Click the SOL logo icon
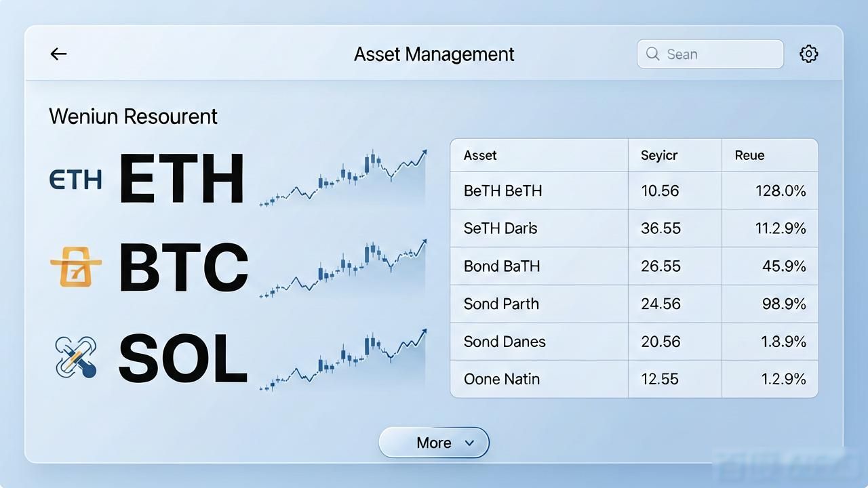The width and height of the screenshot is (868, 488). click(75, 357)
